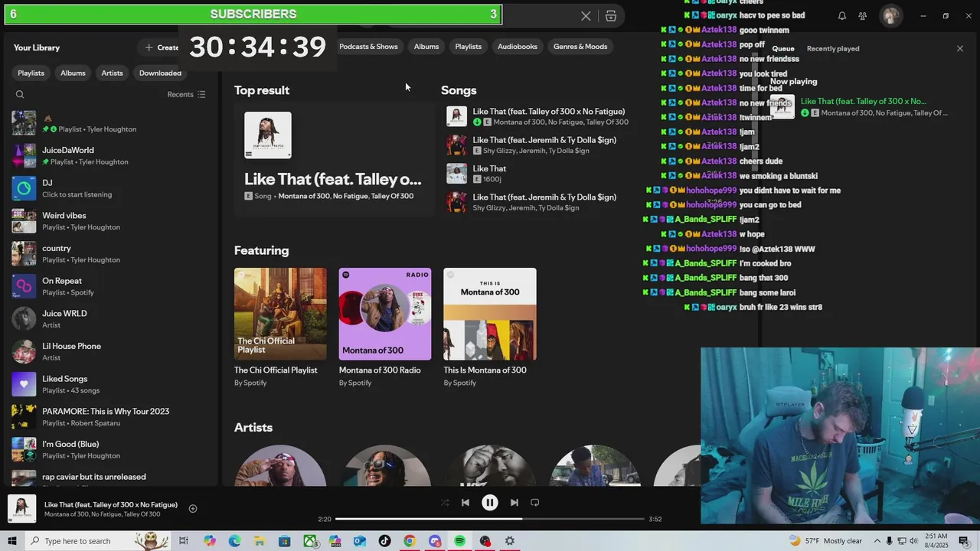Open the PARAMORE: This is Why Tour 2023 playlist
This screenshot has height=551, width=980.
point(109,417)
